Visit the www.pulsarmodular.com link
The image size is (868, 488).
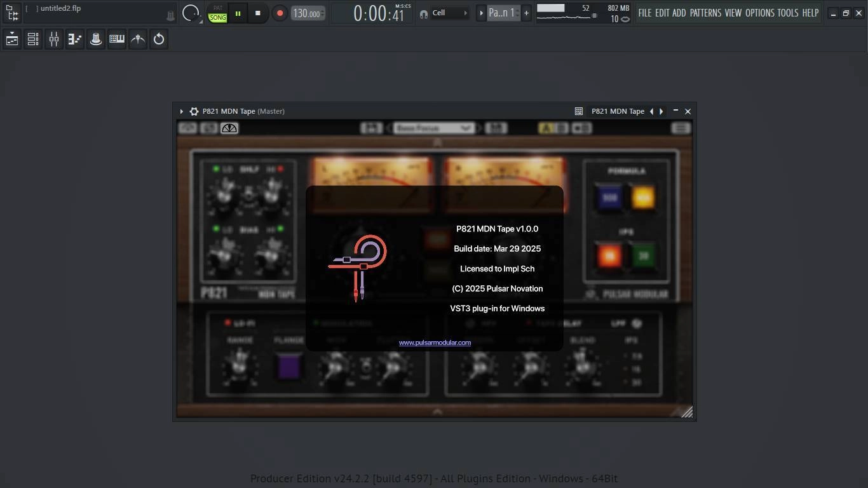coord(435,342)
